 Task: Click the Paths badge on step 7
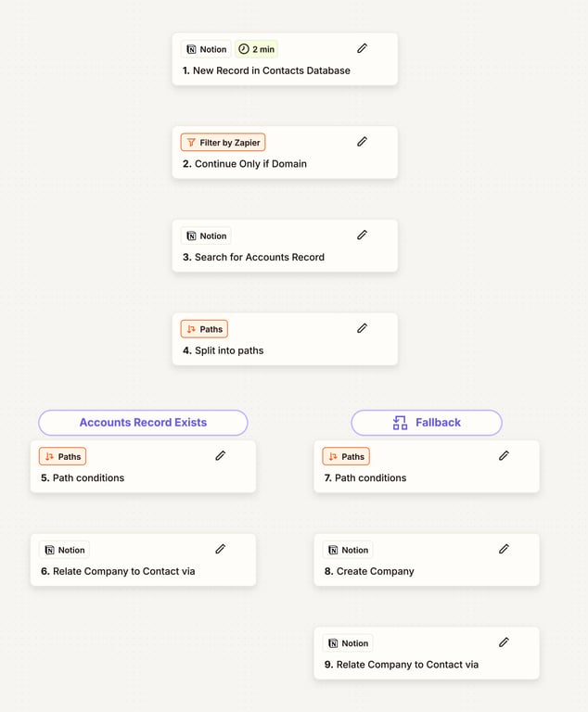point(346,456)
